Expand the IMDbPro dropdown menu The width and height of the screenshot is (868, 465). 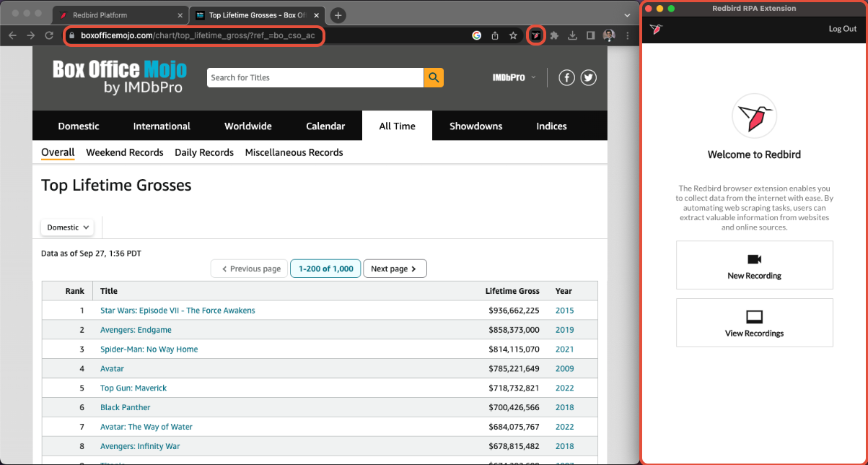pos(514,77)
